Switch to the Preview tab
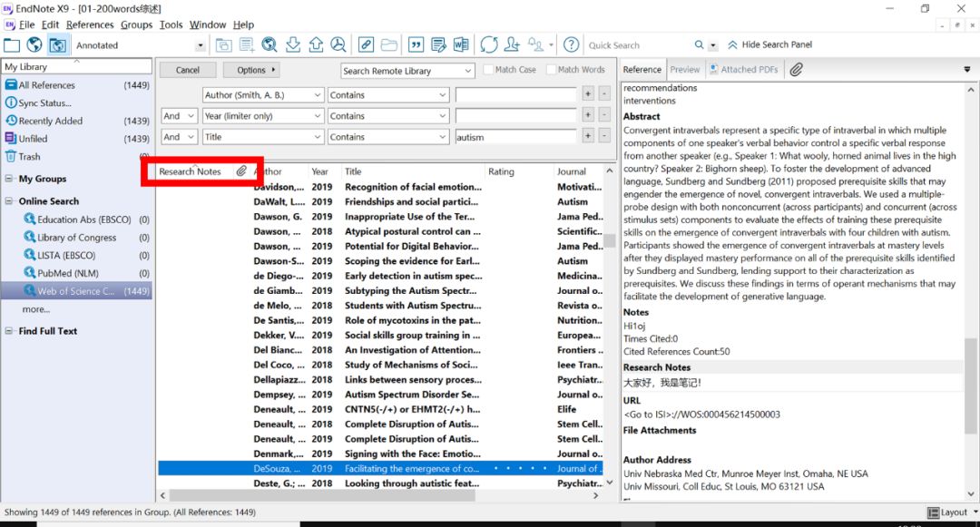The width and height of the screenshot is (980, 527). [x=685, y=69]
